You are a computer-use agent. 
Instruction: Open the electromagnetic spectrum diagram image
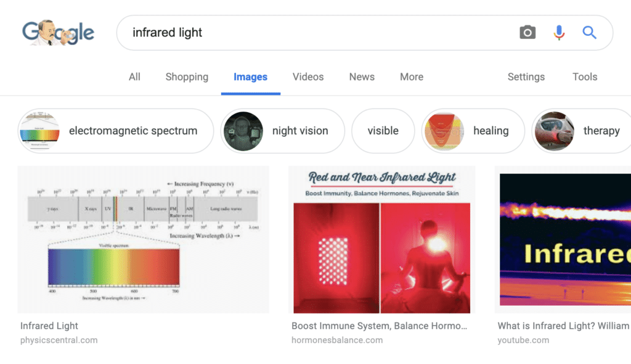143,239
